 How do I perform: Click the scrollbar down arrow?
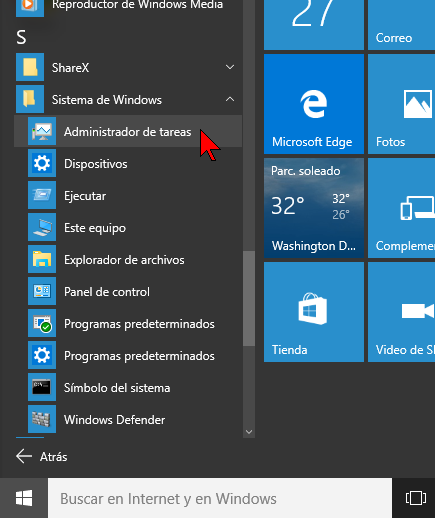pos(249,432)
